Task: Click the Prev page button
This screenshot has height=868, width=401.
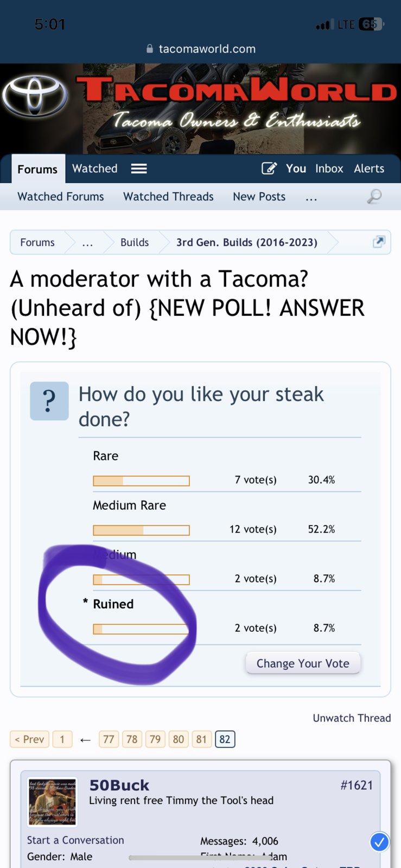Action: pyautogui.click(x=29, y=739)
